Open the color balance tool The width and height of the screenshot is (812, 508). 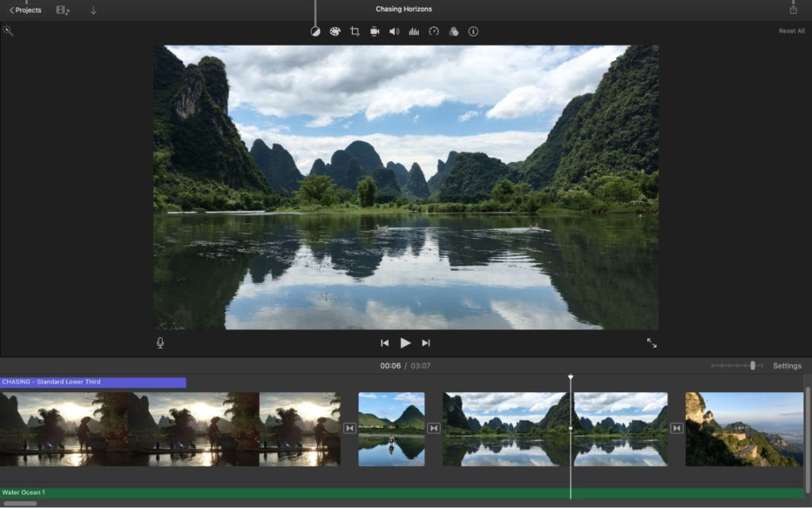point(315,32)
